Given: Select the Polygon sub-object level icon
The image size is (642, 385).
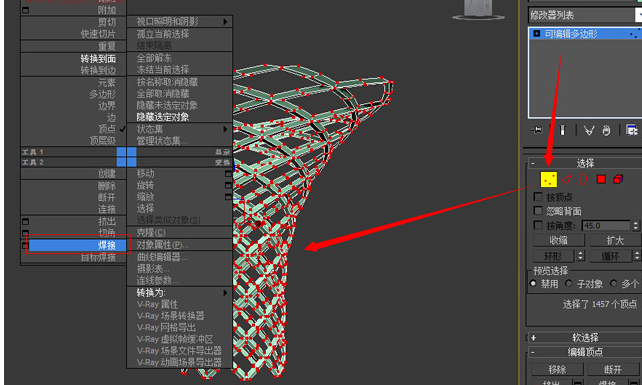Looking at the screenshot, I should click(601, 179).
